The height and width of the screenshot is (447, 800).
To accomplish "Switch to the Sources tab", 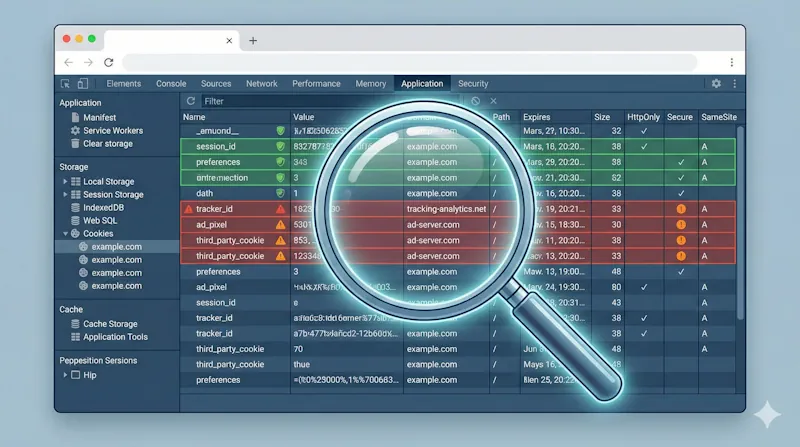I will [216, 84].
